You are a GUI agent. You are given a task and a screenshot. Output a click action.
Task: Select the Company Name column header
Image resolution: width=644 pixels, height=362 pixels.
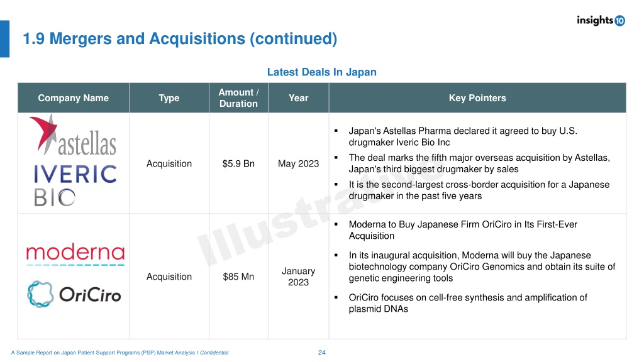[74, 97]
